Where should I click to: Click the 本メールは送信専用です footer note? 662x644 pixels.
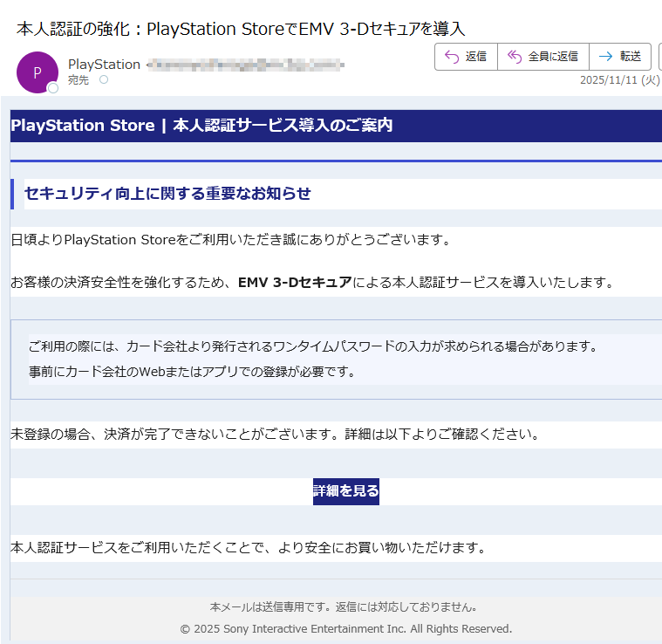[x=344, y=606]
